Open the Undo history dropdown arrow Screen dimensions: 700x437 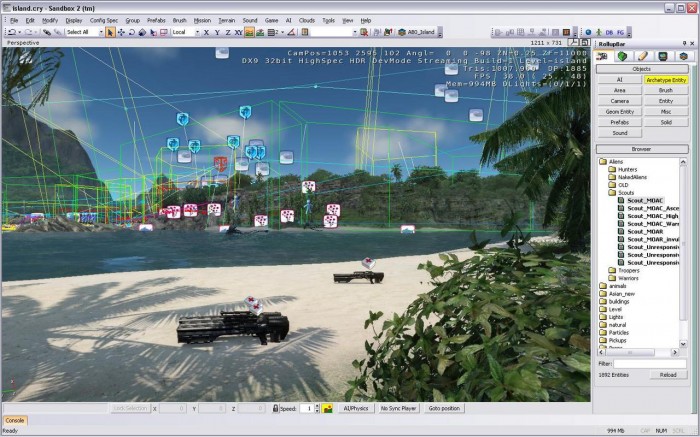[x=20, y=32]
